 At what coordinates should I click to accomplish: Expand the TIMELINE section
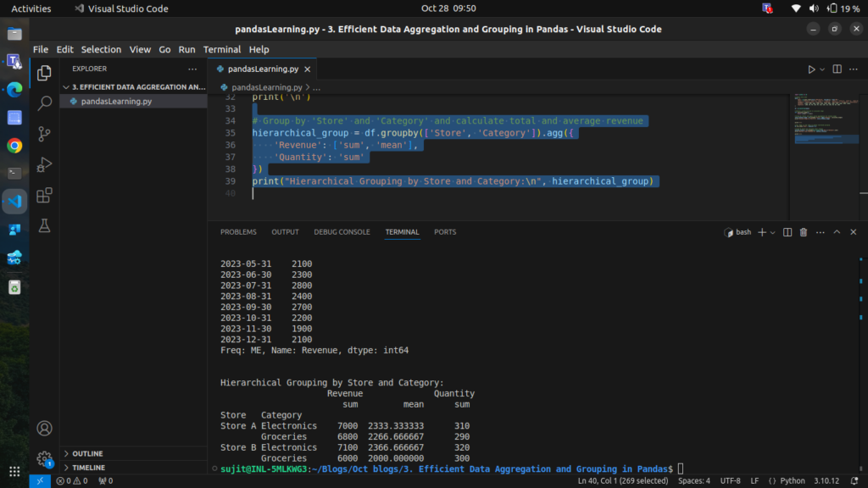point(88,468)
